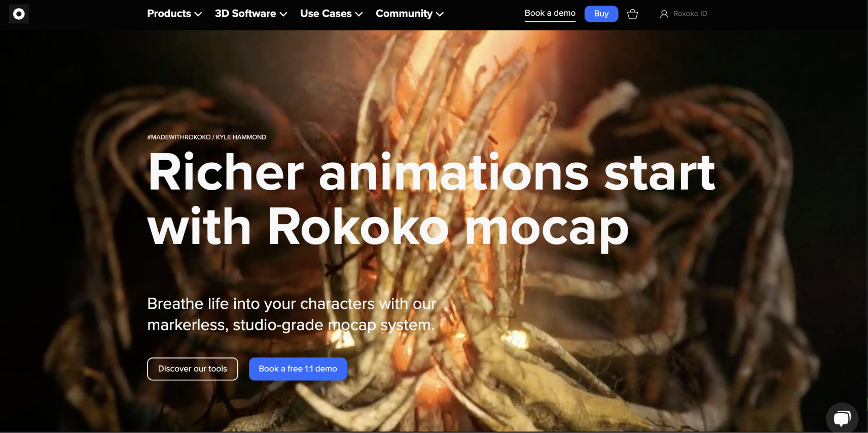Open the shopping cart icon
Screen dimensions: 868x433
point(632,14)
